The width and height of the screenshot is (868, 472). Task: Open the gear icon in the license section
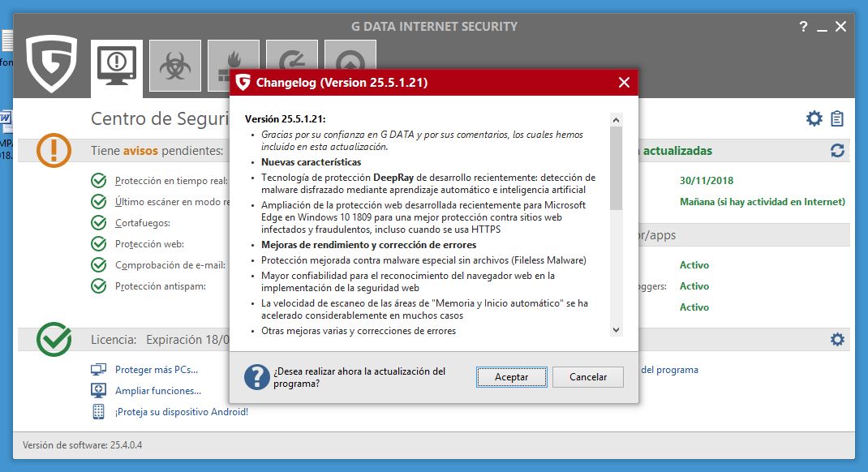tap(836, 339)
